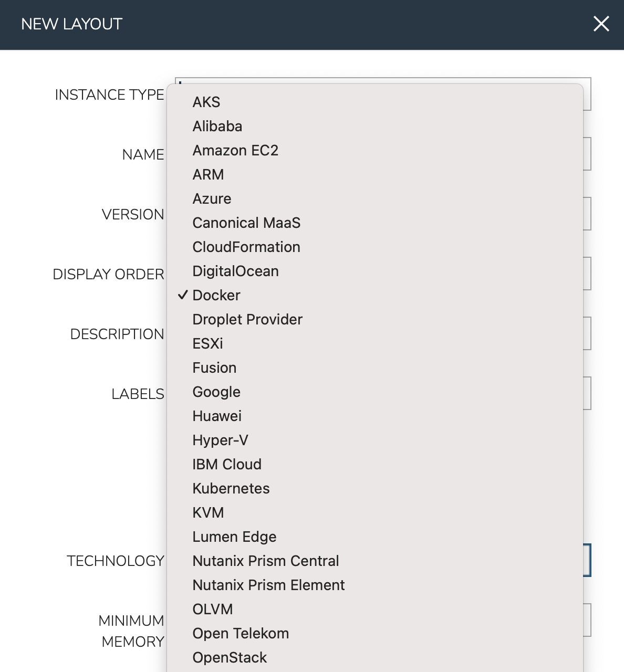Select Canonical MaaS option

click(x=246, y=223)
